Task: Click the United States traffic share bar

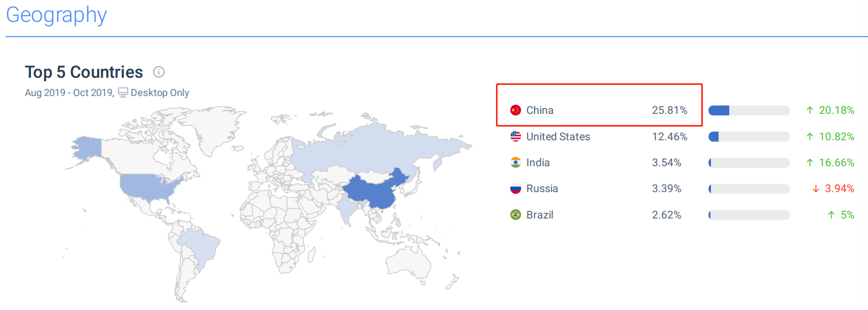Action: click(x=749, y=137)
